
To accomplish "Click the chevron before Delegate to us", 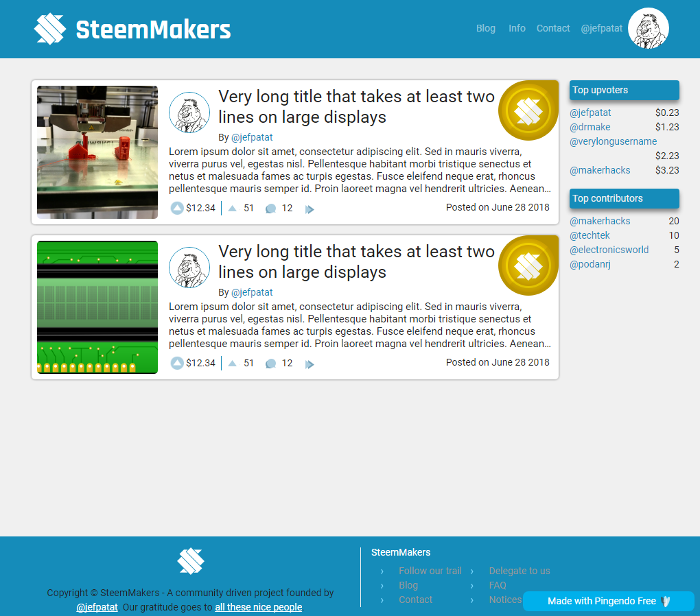I will [x=472, y=571].
